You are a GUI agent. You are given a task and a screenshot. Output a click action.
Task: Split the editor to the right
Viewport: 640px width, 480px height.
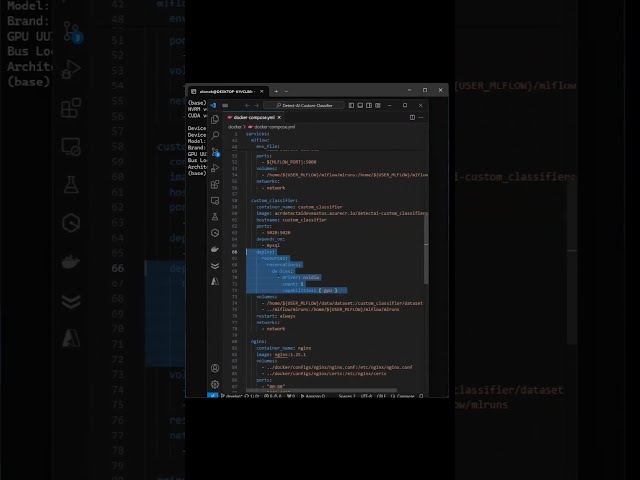pos(412,118)
